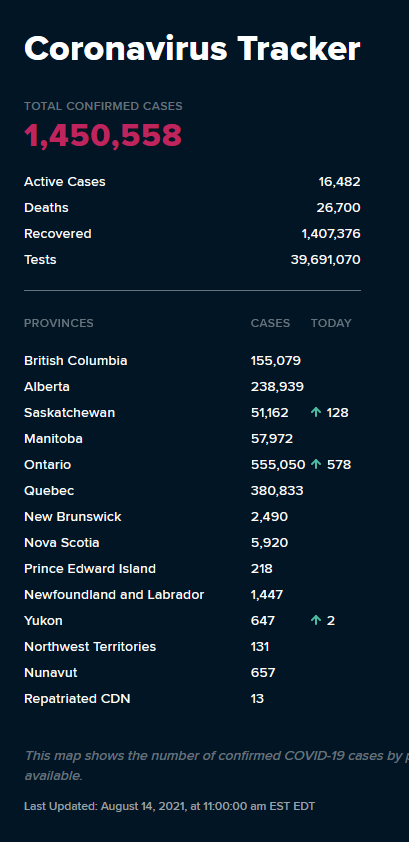Select the British Columbia row
The width and height of the screenshot is (409, 842).
(x=192, y=360)
